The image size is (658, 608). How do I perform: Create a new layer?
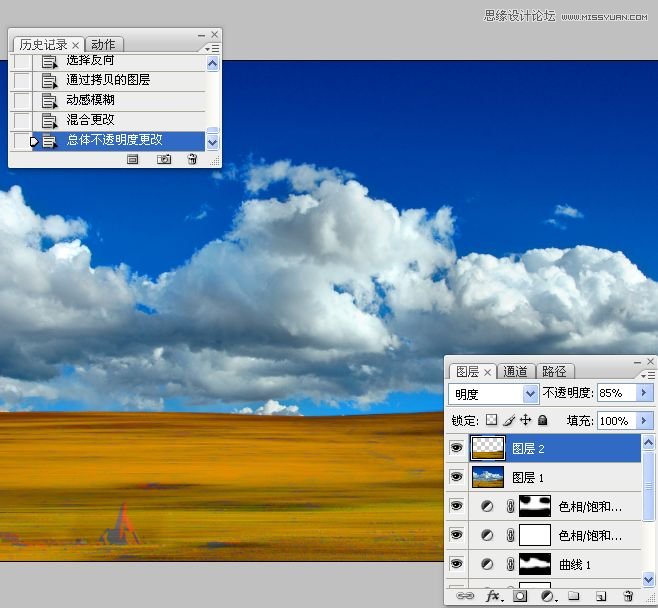click(x=601, y=596)
